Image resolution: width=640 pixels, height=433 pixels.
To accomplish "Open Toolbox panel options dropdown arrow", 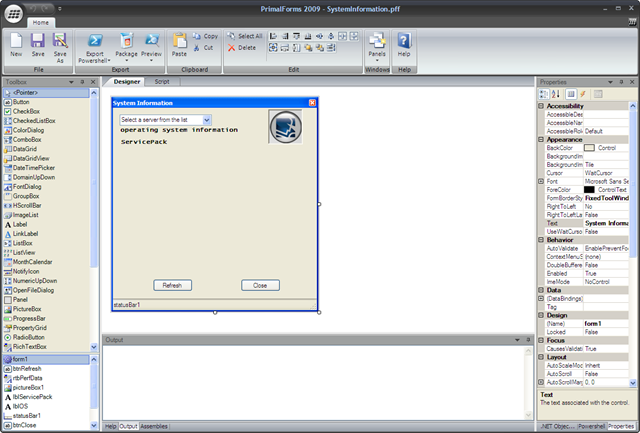I will pyautogui.click(x=71, y=82).
